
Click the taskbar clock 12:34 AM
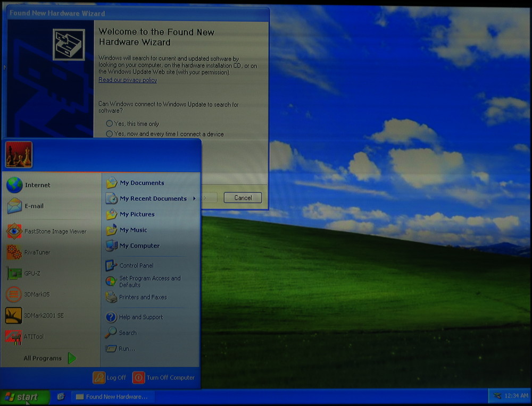click(517, 396)
